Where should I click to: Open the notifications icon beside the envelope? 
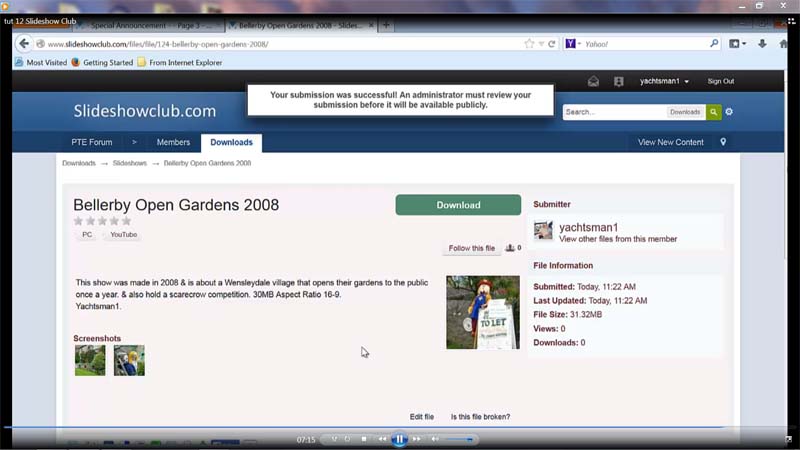(x=618, y=81)
